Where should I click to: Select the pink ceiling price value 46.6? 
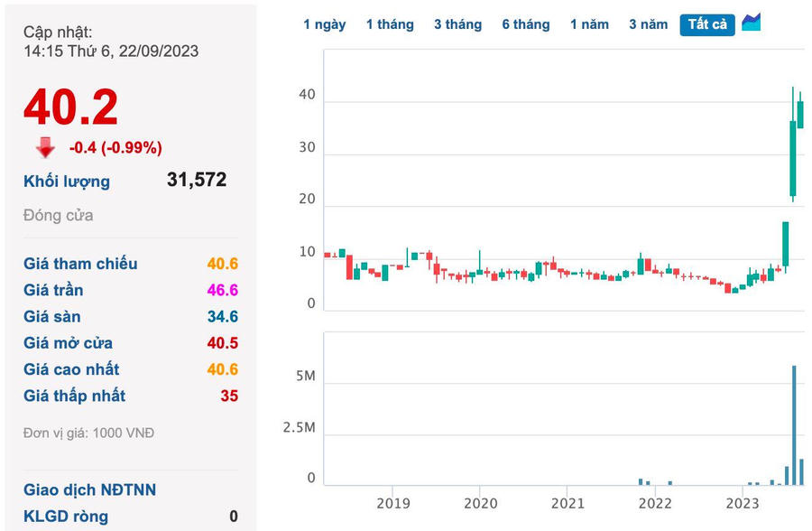tap(222, 290)
